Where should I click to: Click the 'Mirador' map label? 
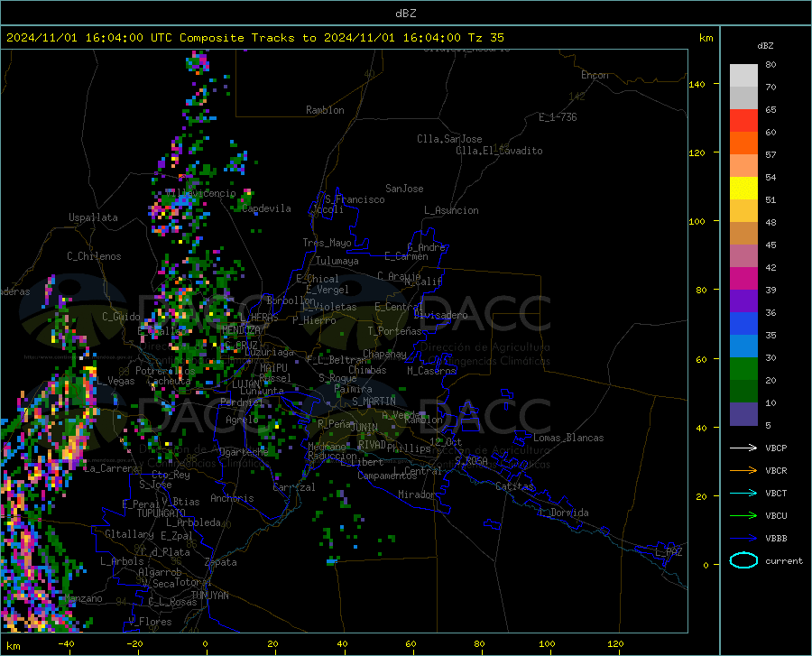click(x=416, y=494)
